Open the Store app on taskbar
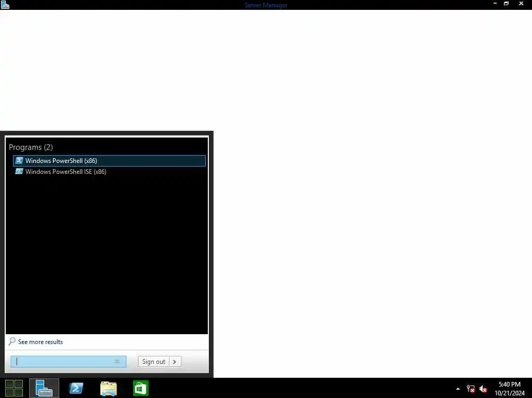532x398 pixels. coord(141,388)
